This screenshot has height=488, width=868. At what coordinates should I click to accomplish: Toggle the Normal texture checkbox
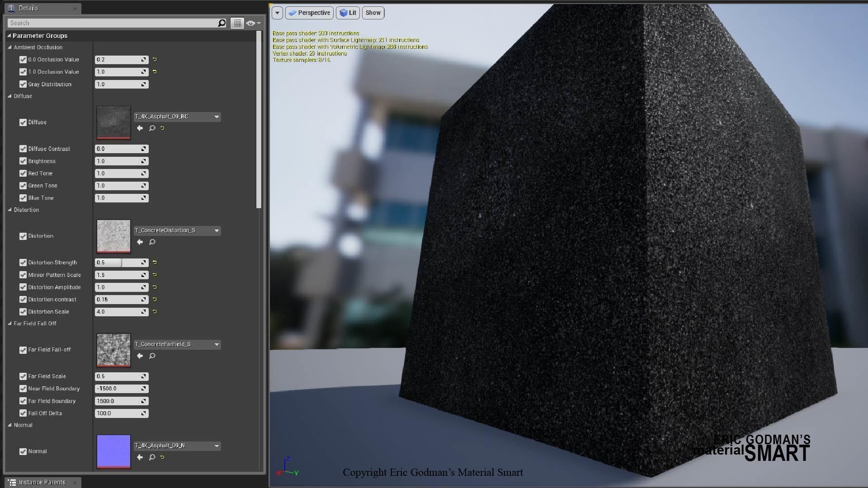[23, 451]
